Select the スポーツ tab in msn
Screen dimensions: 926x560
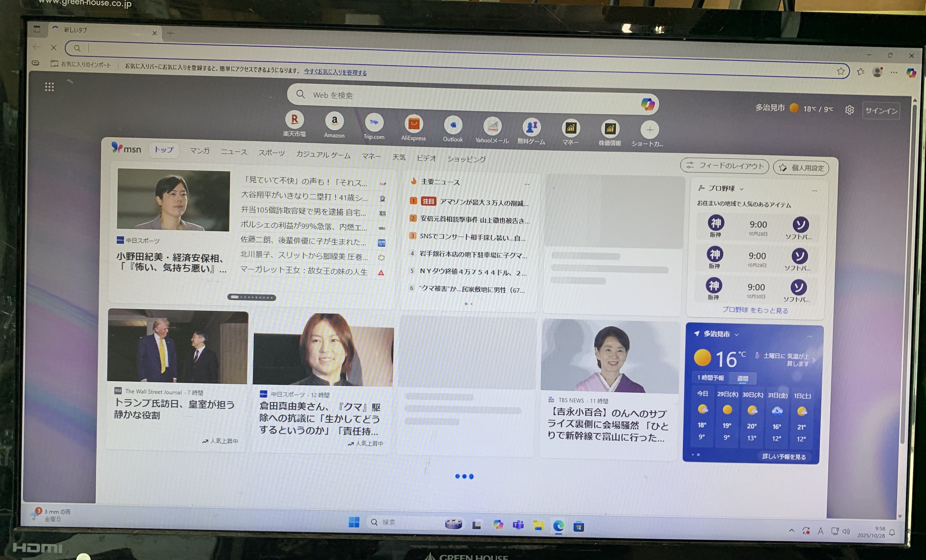point(271,153)
